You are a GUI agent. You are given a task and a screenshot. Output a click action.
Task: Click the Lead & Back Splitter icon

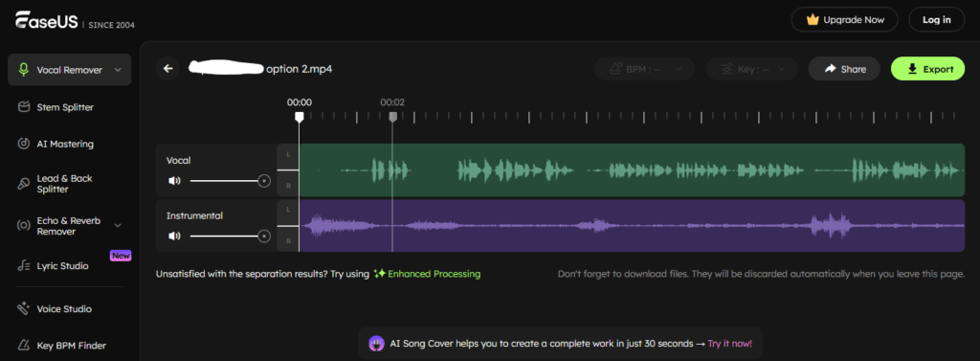(23, 183)
